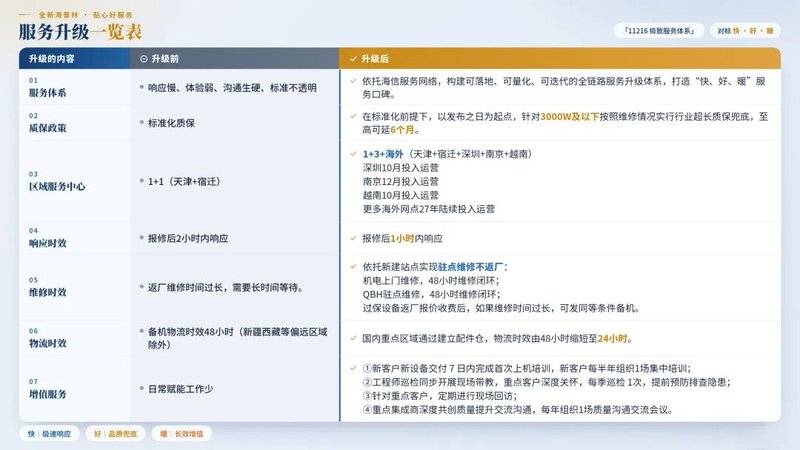Click the 快 | 极速响应 pill
The height and width of the screenshot is (450, 800).
[49, 434]
